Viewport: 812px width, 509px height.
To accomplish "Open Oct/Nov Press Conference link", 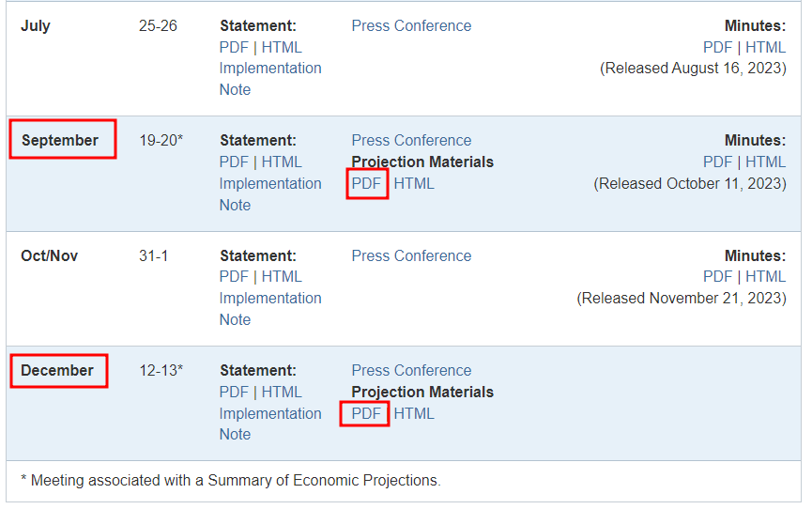I will pyautogui.click(x=411, y=255).
